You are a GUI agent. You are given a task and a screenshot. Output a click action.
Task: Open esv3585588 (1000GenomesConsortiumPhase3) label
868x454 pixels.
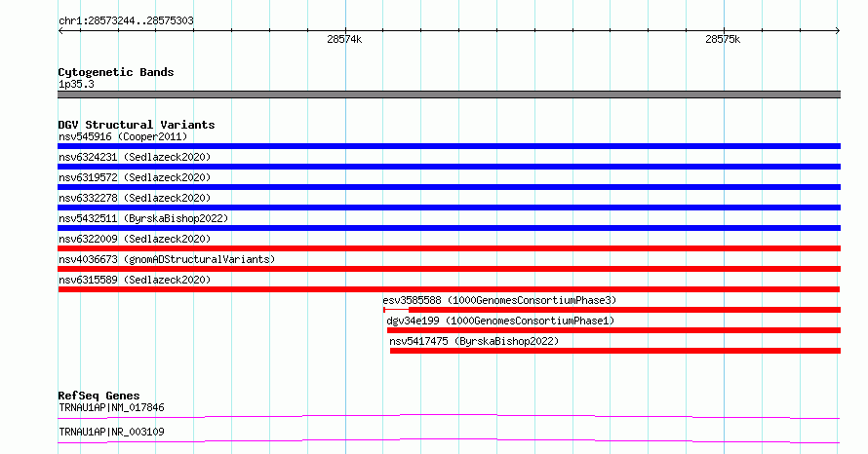[x=499, y=300]
